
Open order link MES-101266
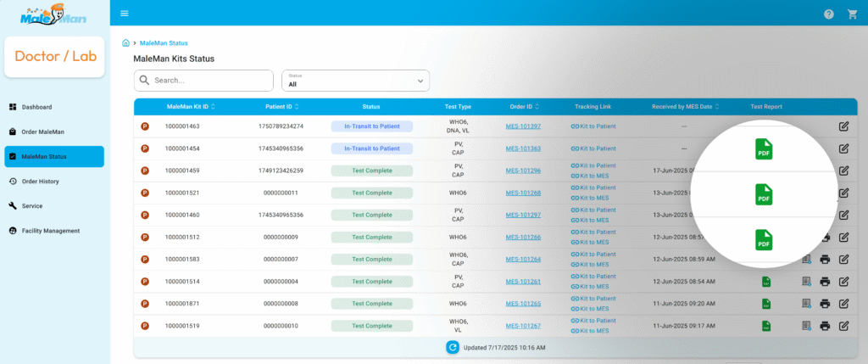(523, 237)
